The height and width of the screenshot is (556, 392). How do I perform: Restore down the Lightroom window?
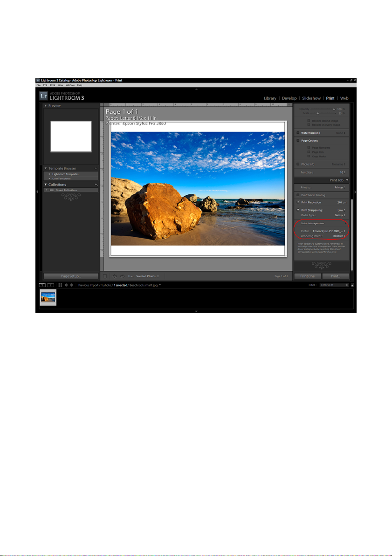(x=351, y=81)
